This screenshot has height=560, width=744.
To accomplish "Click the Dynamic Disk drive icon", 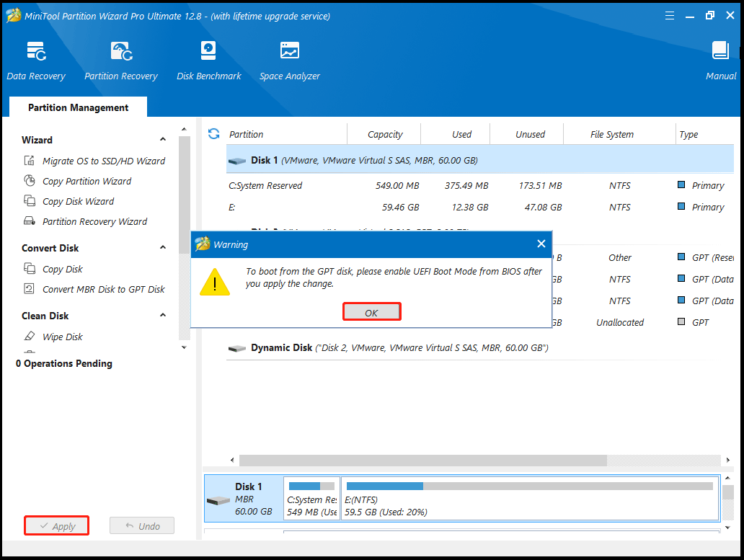I will 236,349.
